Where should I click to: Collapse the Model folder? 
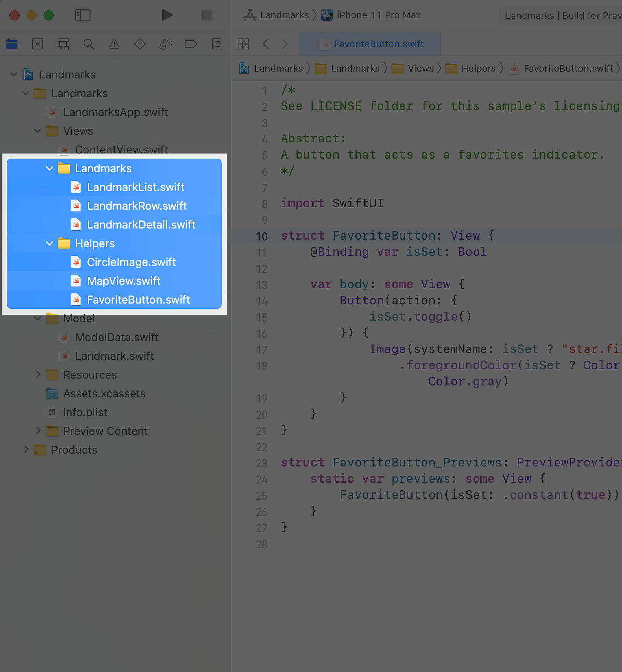pyautogui.click(x=38, y=319)
